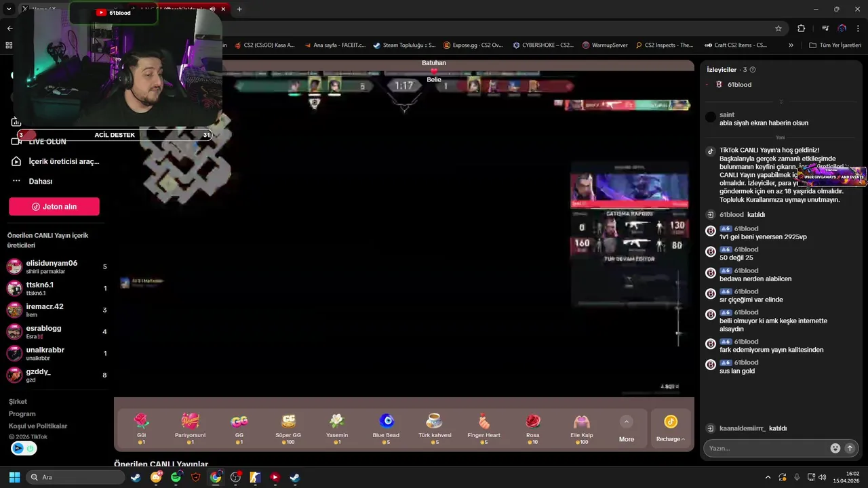This screenshot has width=868, height=488.
Task: Click the taskbar Ara search box
Action: point(75,477)
